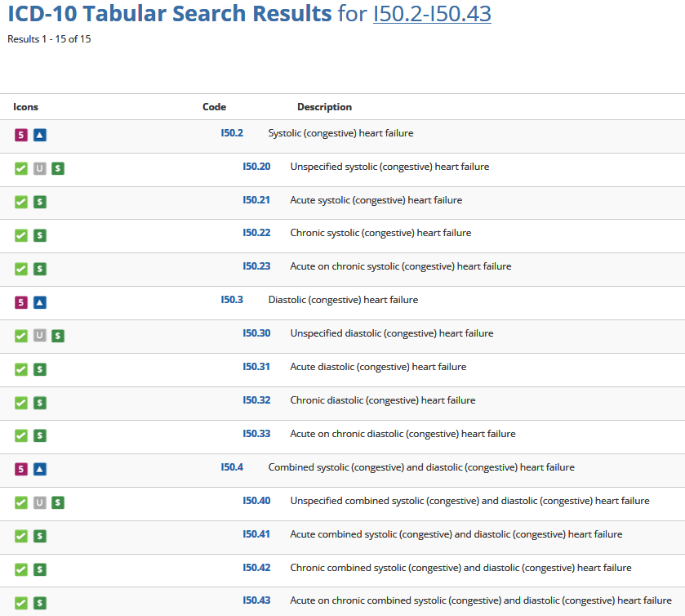Open code I50.2 Systolic heart failure

point(232,133)
